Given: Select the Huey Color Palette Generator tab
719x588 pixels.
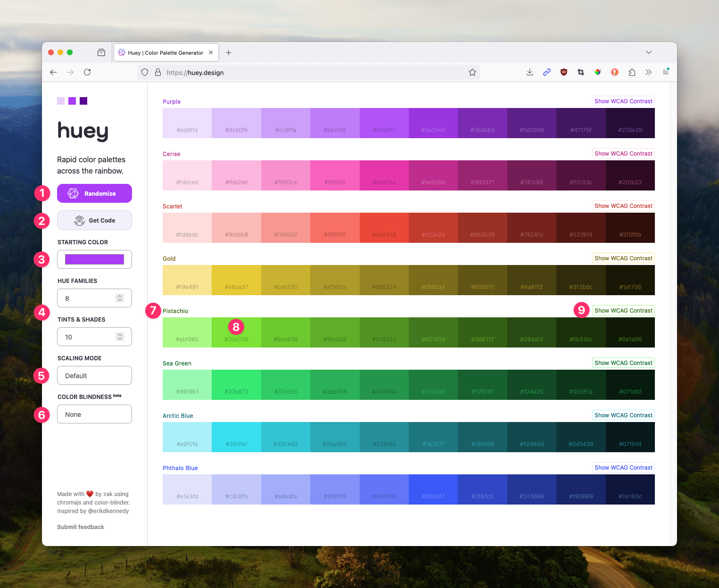Looking at the screenshot, I should 165,53.
